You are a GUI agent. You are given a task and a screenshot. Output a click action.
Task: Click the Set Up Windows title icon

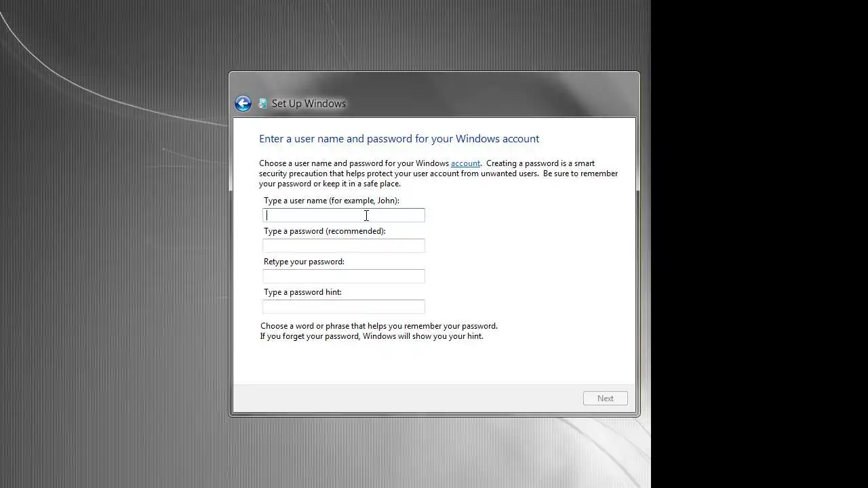[x=262, y=104]
